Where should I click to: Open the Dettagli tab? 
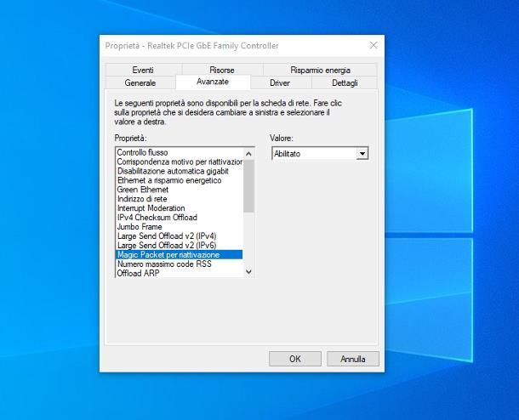tap(345, 83)
